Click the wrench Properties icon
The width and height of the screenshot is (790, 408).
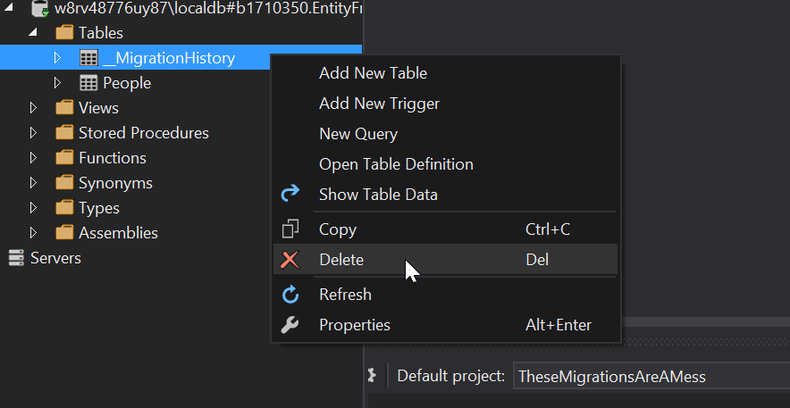(290, 325)
